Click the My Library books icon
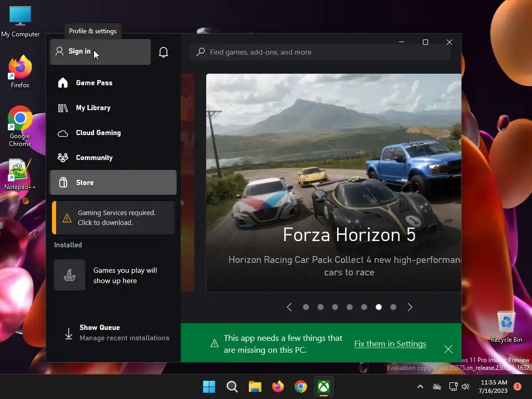532x399 pixels. click(63, 108)
